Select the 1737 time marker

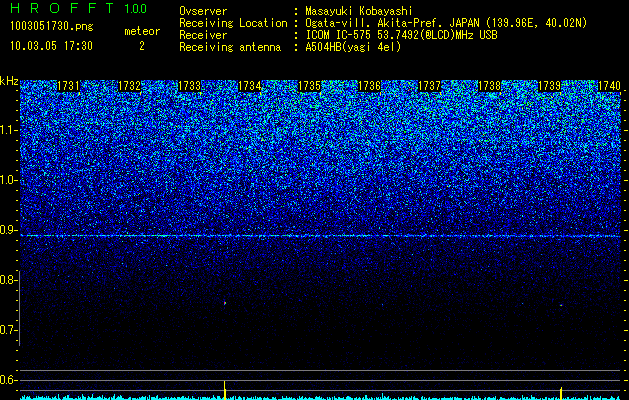429,86
